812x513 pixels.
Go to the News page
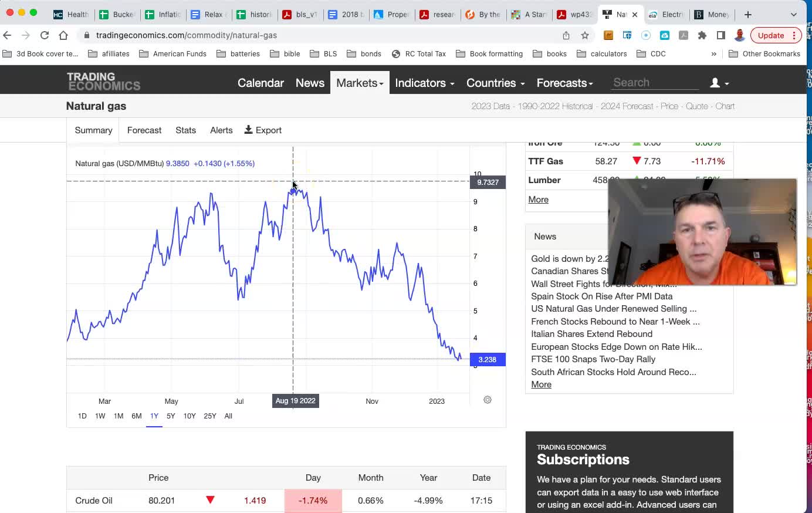[x=310, y=83]
